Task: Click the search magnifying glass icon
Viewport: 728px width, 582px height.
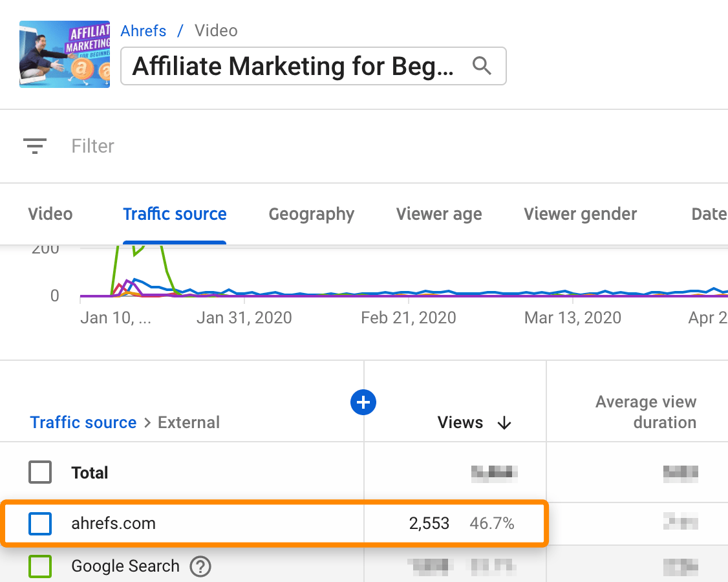Action: coord(482,66)
